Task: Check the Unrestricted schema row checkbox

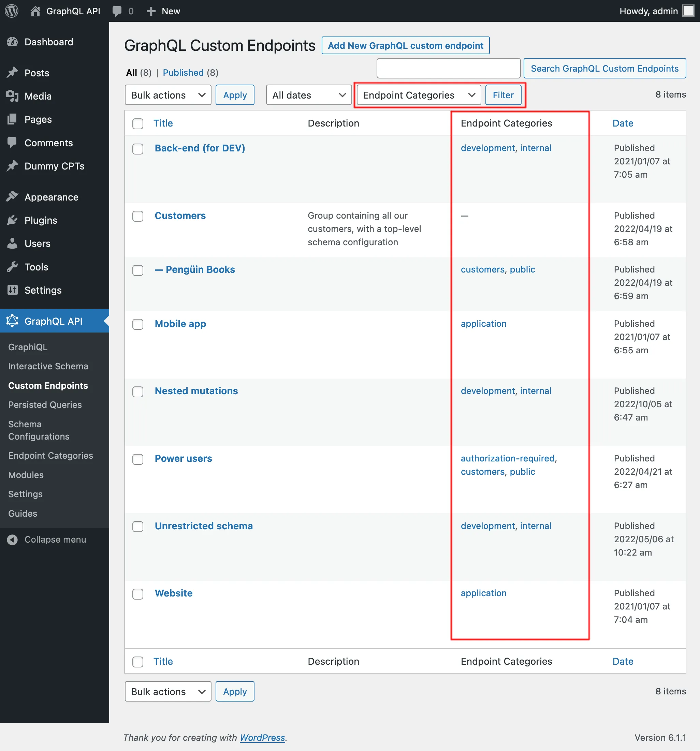Action: pyautogui.click(x=138, y=527)
